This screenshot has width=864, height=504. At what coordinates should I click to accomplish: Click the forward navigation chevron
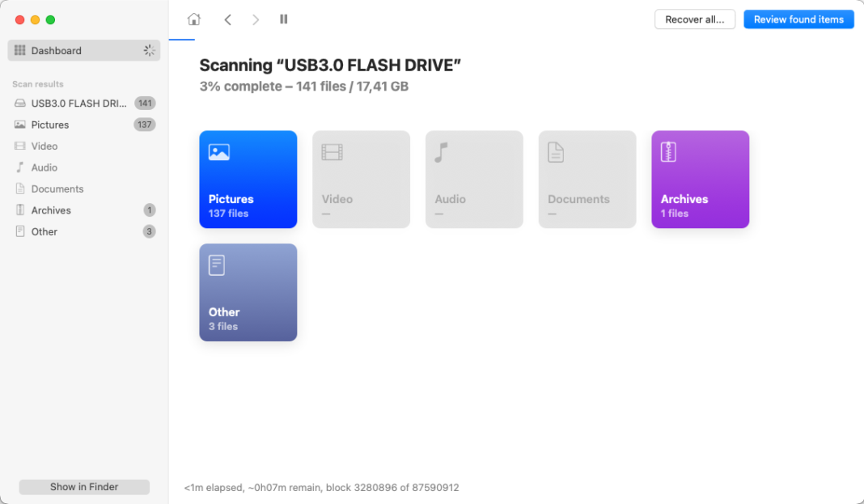(256, 19)
